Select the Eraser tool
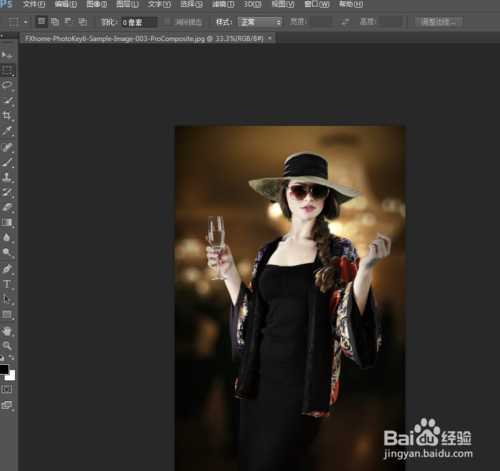Screen dimensions: 500x471 point(7,207)
